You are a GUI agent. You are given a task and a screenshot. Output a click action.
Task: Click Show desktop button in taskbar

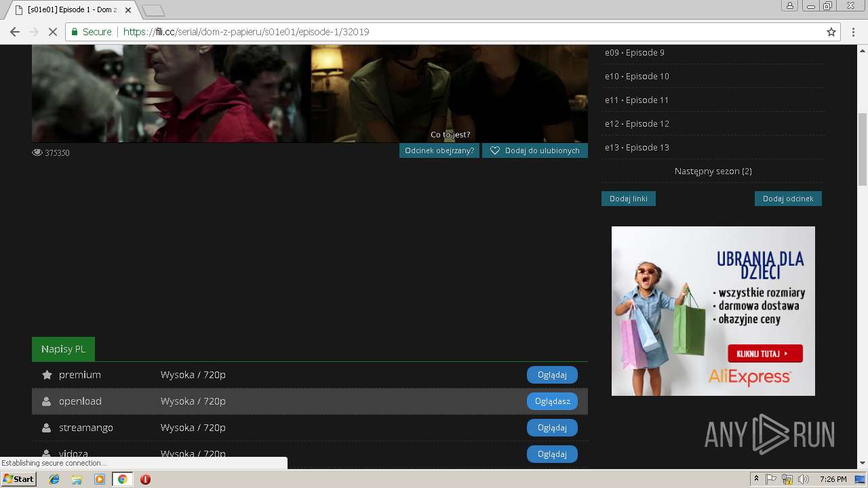(x=861, y=479)
